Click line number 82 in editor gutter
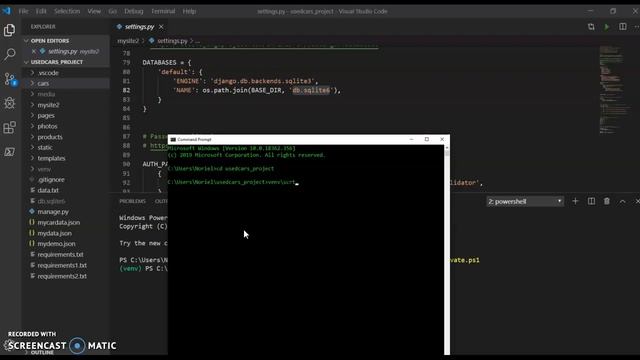This screenshot has width=640, height=360. 126,90
